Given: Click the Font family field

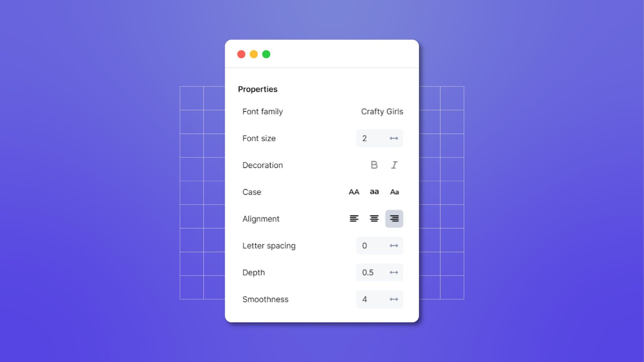Looking at the screenshot, I should pyautogui.click(x=381, y=111).
